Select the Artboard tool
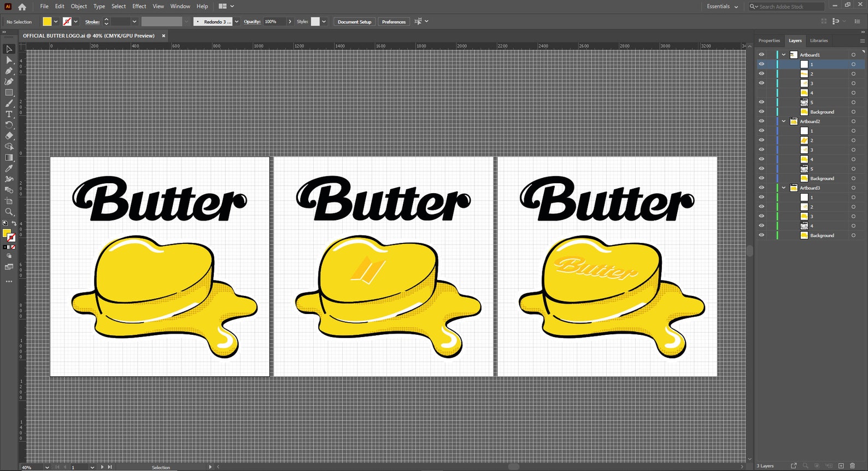The image size is (868, 471). tap(9, 201)
